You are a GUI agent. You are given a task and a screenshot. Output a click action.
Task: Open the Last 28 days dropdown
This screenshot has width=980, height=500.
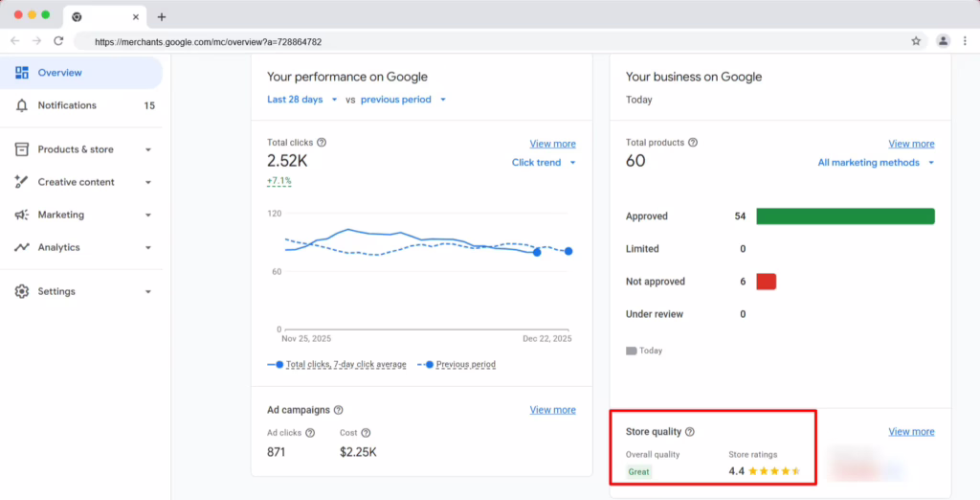(x=302, y=100)
